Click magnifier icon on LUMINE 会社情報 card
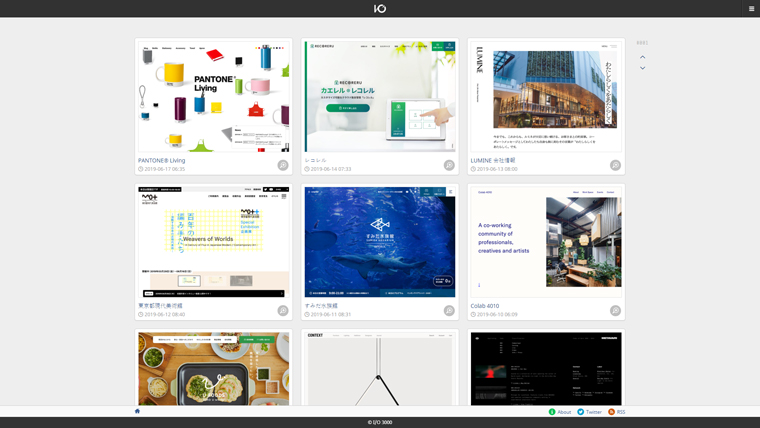 coord(615,165)
